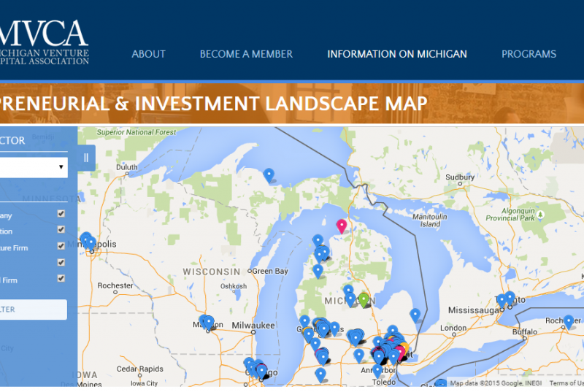The height and width of the screenshot is (392, 584).
Task: Uncheck the checkbox beside '…tion'
Action: [x=61, y=230]
